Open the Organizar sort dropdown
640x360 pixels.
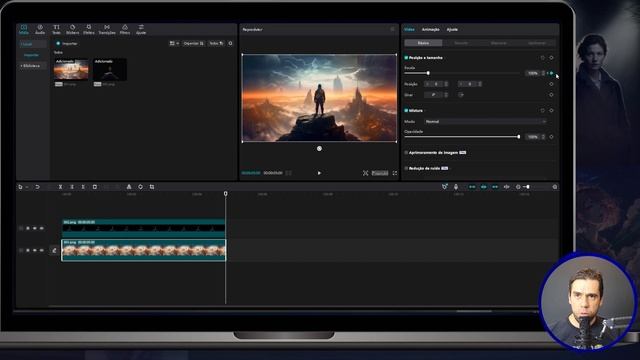tap(193, 43)
